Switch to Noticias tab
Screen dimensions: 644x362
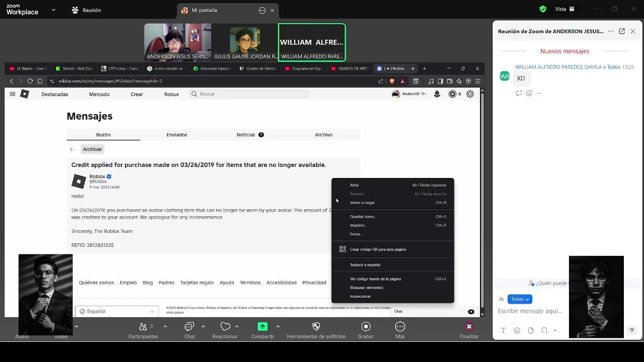point(250,135)
